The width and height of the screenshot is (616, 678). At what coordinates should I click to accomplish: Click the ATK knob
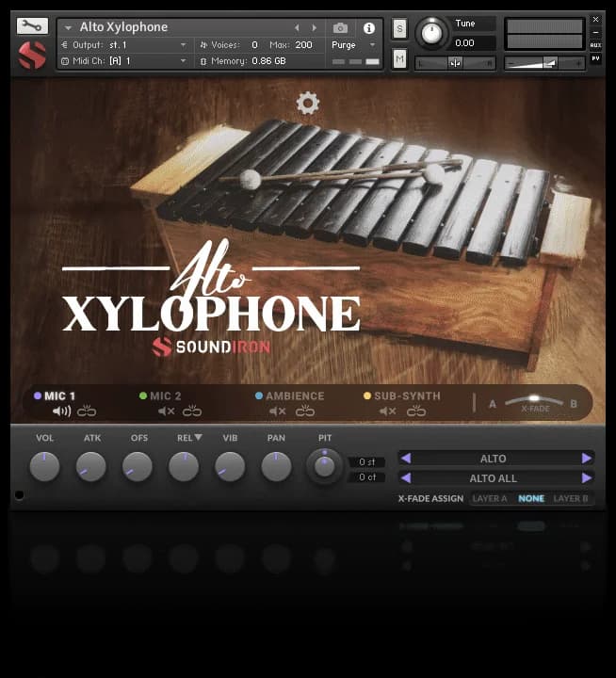[90, 466]
